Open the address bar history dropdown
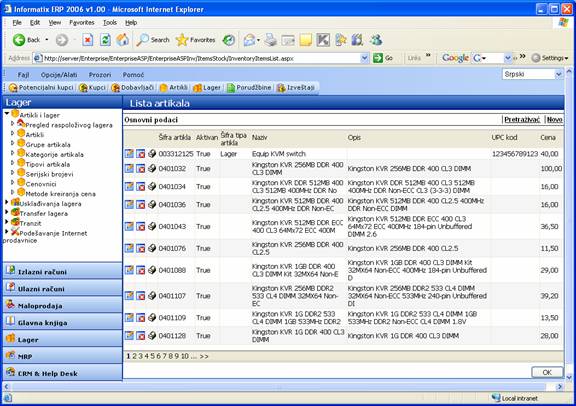The height and width of the screenshot is (406, 576). click(x=364, y=58)
